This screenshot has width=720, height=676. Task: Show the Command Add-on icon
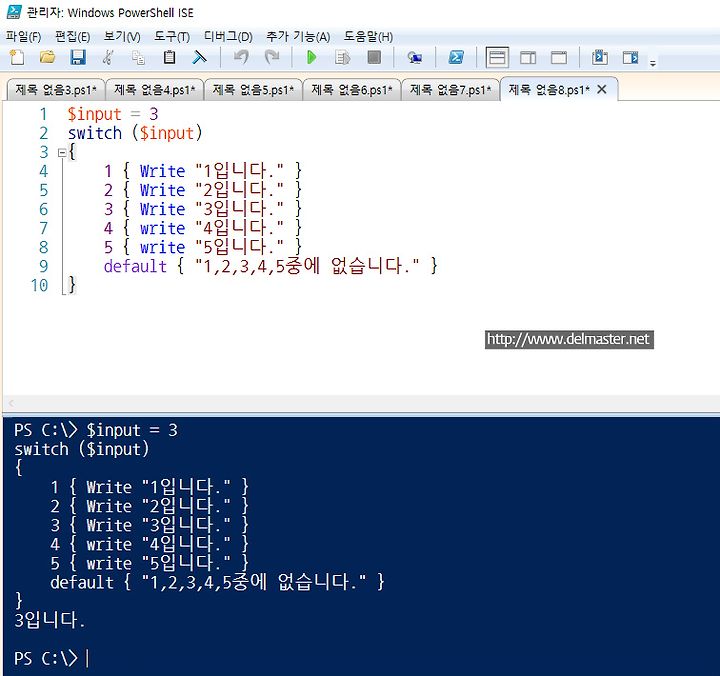pos(600,58)
